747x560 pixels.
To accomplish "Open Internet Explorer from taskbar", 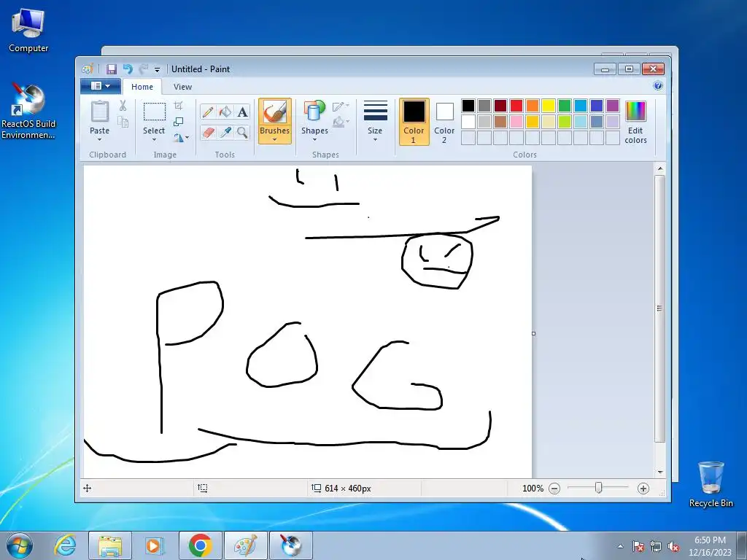I will (65, 545).
